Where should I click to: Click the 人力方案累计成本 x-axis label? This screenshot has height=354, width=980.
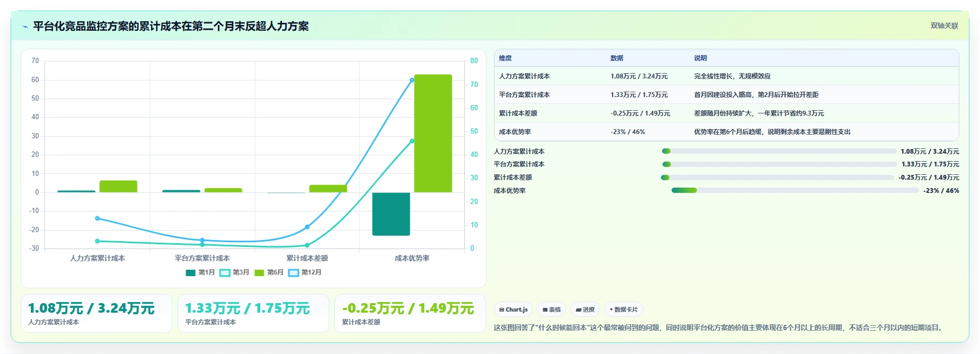pos(98,259)
